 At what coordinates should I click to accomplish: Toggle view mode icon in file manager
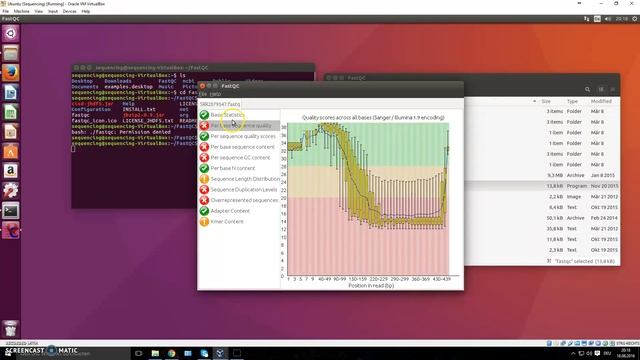[x=601, y=89]
